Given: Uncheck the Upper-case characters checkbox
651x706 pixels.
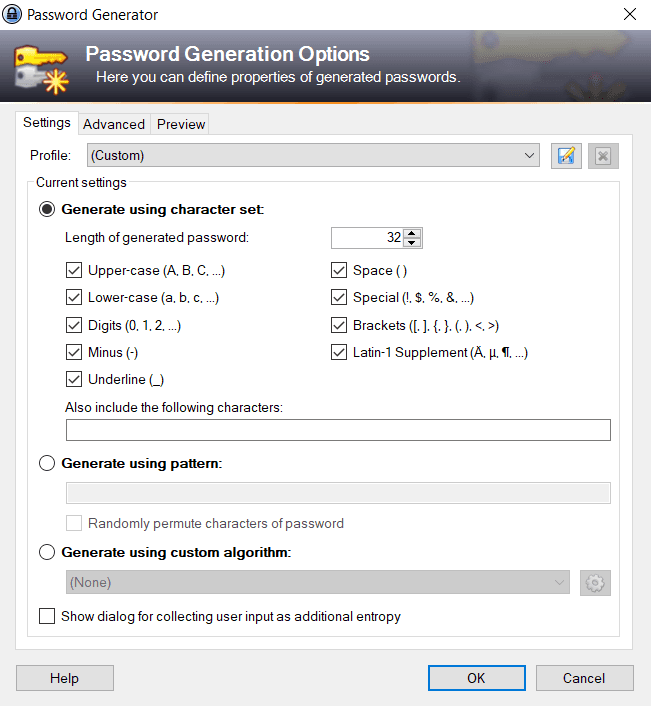Looking at the screenshot, I should coord(73,270).
